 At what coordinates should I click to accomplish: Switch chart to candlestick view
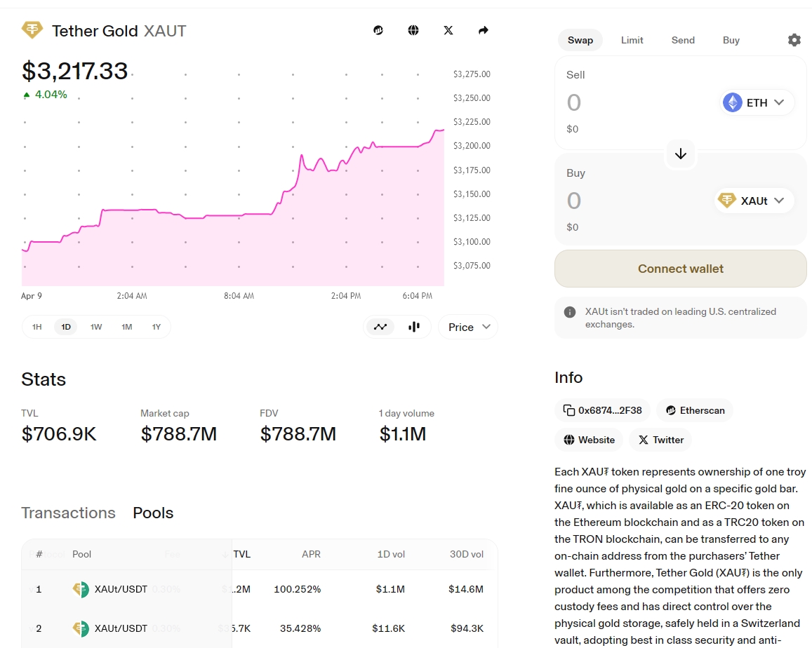(414, 327)
